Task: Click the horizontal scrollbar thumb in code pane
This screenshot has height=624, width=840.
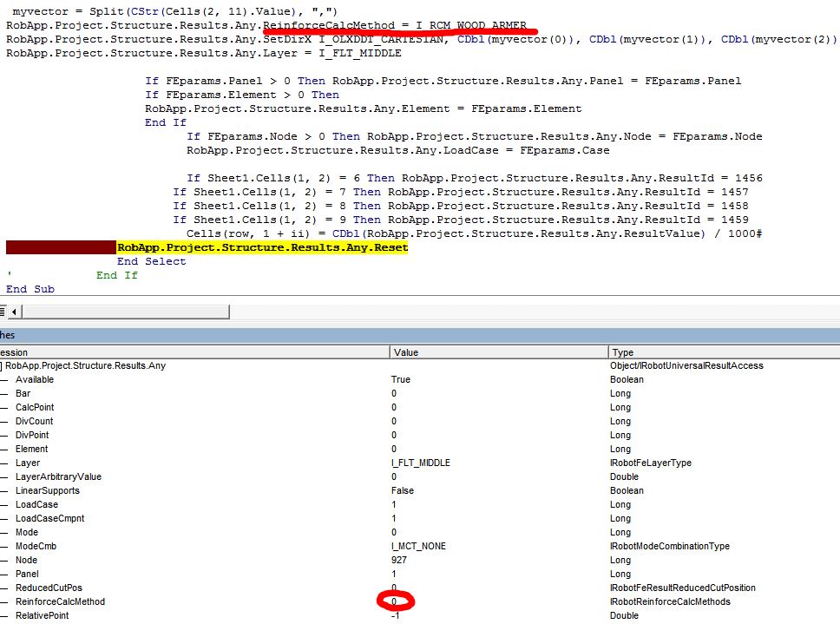Action: (125, 312)
